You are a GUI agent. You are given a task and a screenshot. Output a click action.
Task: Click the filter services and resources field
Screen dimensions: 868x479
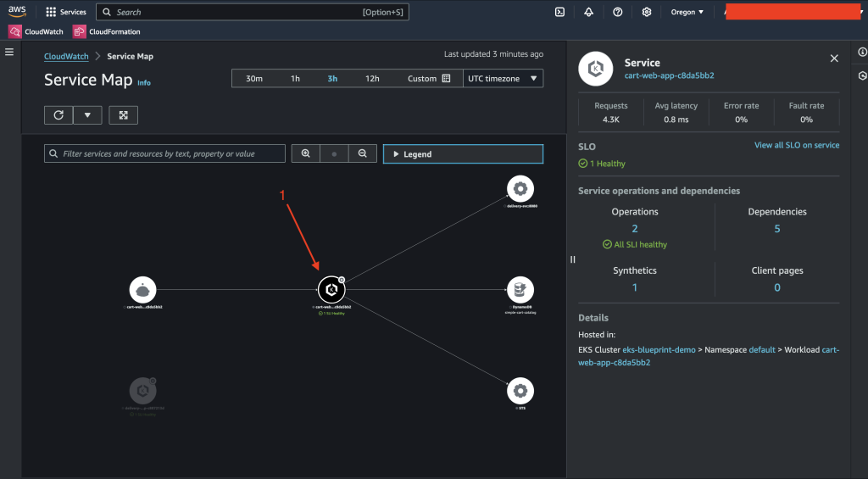coord(164,153)
